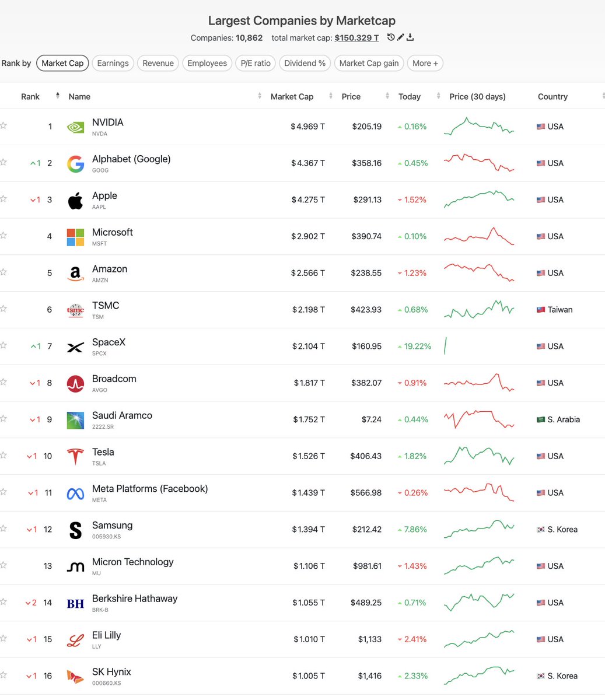Toggle favorite star for Amazon
This screenshot has height=700, width=605.
pos(4,272)
